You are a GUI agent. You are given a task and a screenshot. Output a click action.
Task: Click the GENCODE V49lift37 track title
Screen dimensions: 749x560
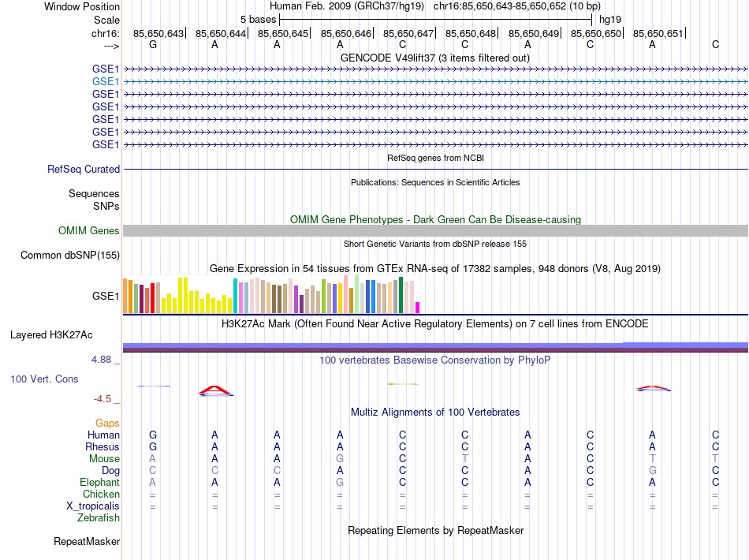pyautogui.click(x=435, y=58)
